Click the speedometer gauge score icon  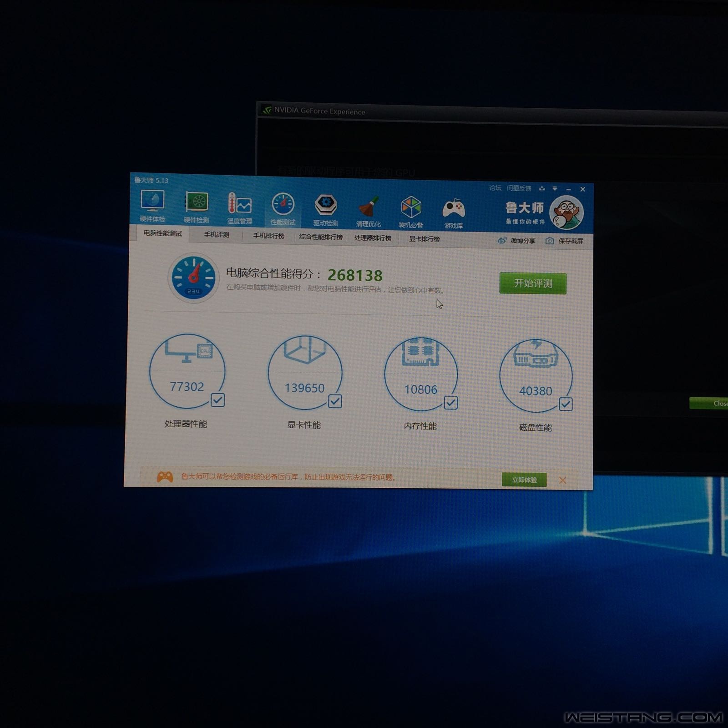193,278
